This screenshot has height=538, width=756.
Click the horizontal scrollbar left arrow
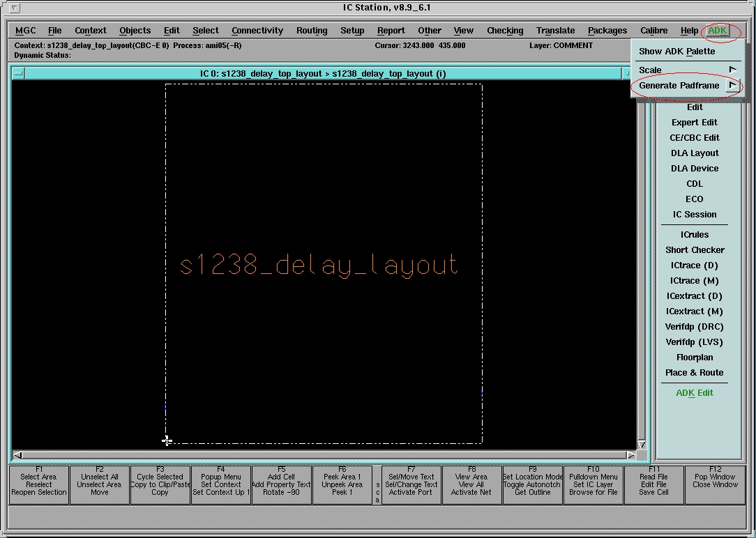coord(18,455)
